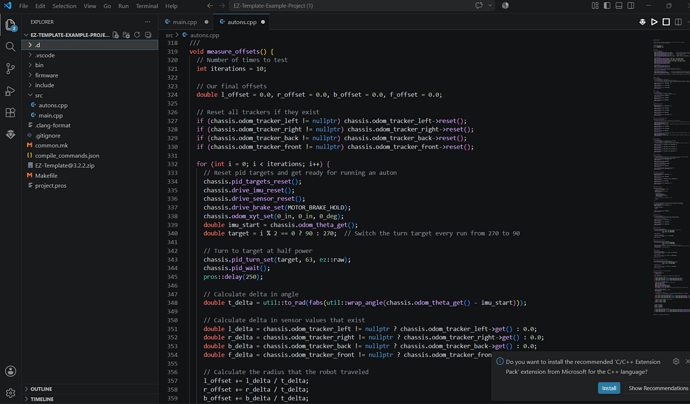Open the .gitignore file
The width and height of the screenshot is (690, 404).
[90, 136]
